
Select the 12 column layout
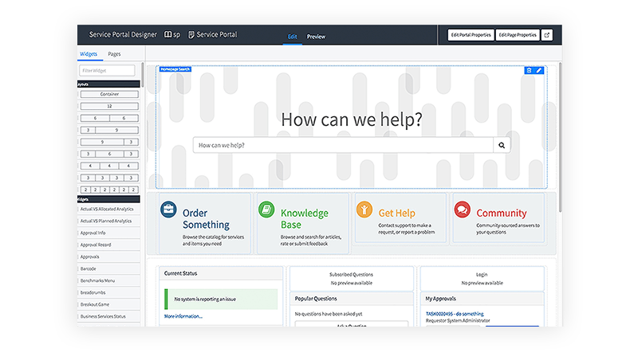pyautogui.click(x=109, y=106)
